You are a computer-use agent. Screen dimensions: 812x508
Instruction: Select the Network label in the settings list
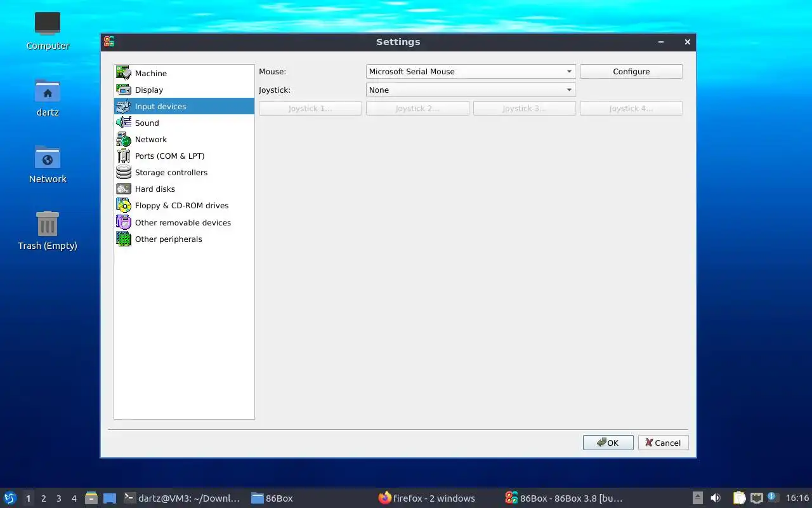point(151,140)
